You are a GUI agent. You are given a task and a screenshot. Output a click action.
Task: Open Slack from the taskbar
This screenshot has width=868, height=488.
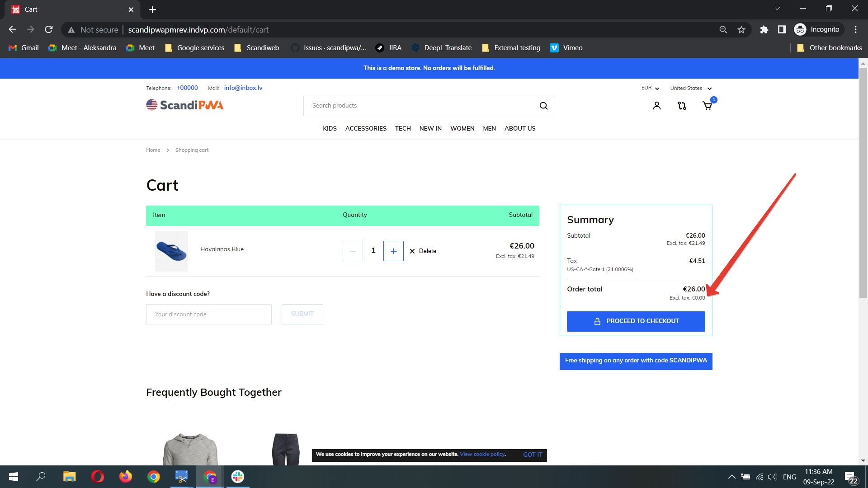click(x=237, y=477)
